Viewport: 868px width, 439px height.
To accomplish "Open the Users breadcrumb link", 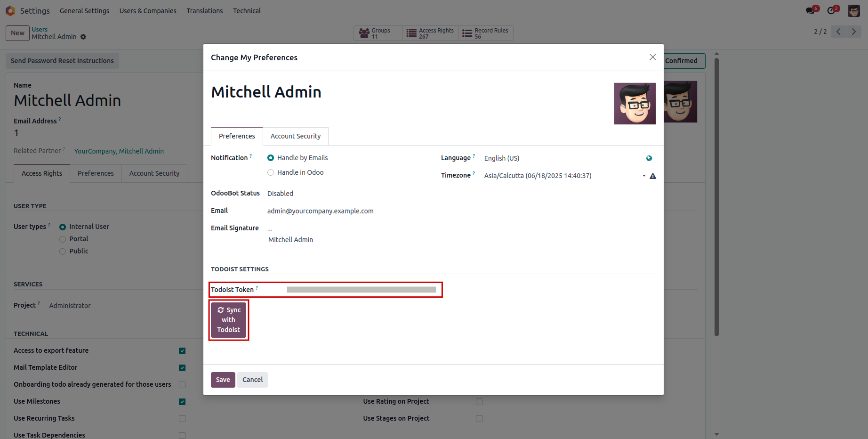I will [x=40, y=30].
